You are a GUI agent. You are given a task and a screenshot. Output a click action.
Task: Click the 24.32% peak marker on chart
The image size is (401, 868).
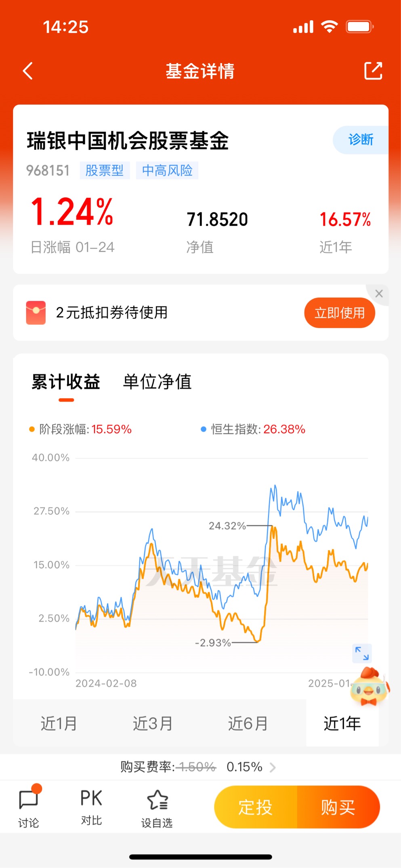click(227, 525)
